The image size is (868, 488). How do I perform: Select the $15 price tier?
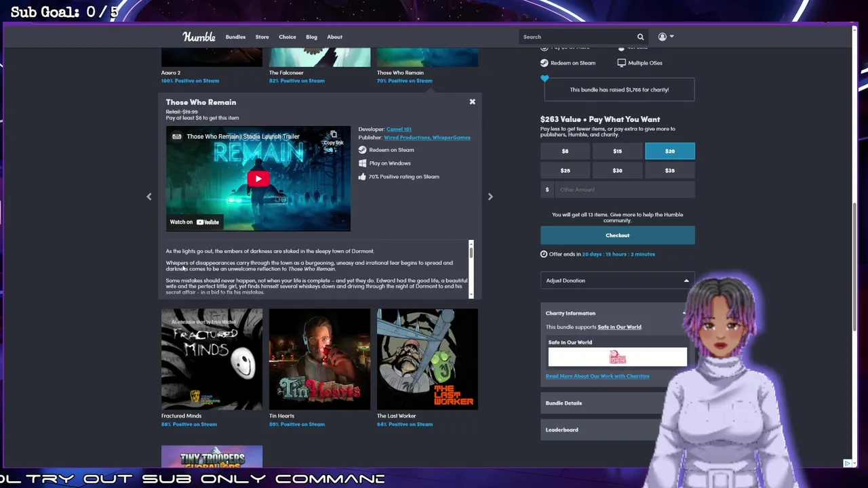617,151
